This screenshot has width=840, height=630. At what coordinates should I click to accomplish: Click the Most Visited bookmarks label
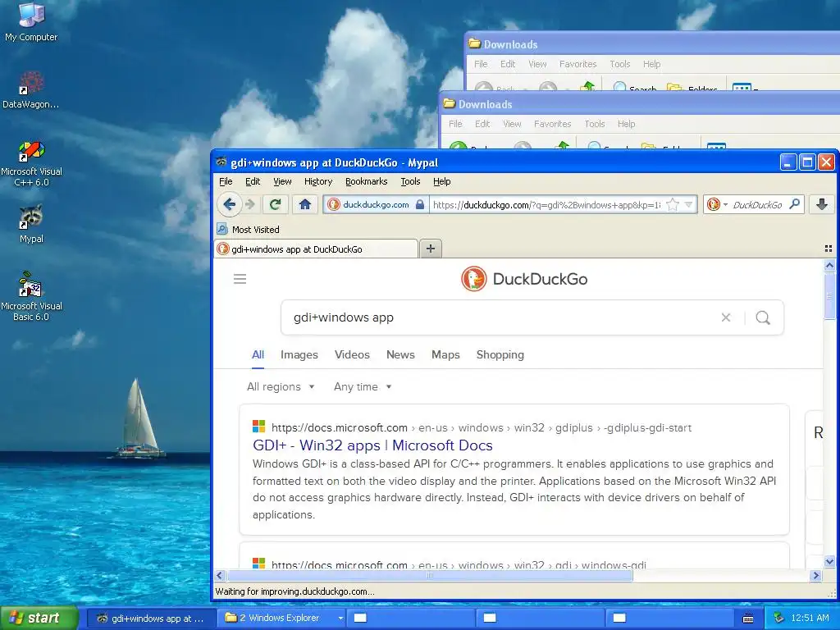coord(256,230)
